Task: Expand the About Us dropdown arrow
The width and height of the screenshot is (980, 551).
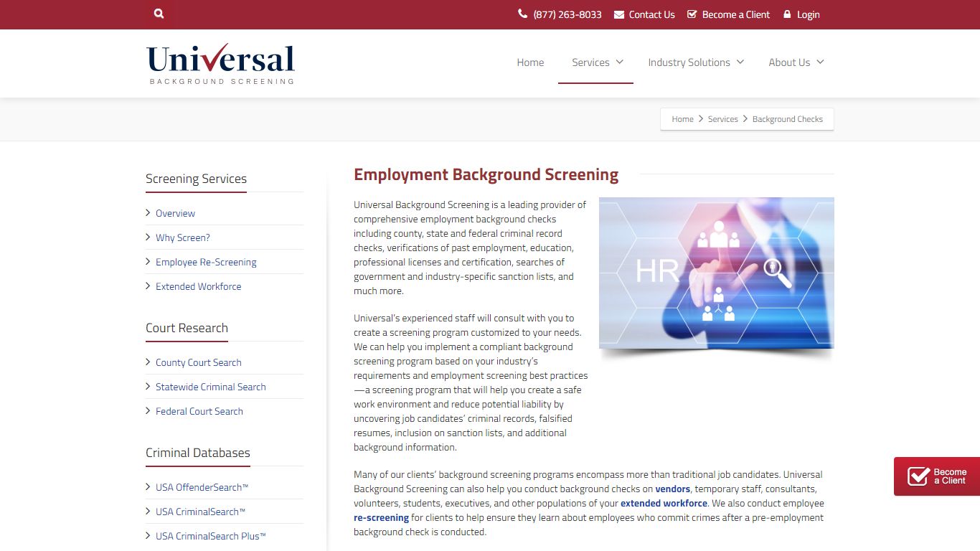Action: tap(820, 62)
